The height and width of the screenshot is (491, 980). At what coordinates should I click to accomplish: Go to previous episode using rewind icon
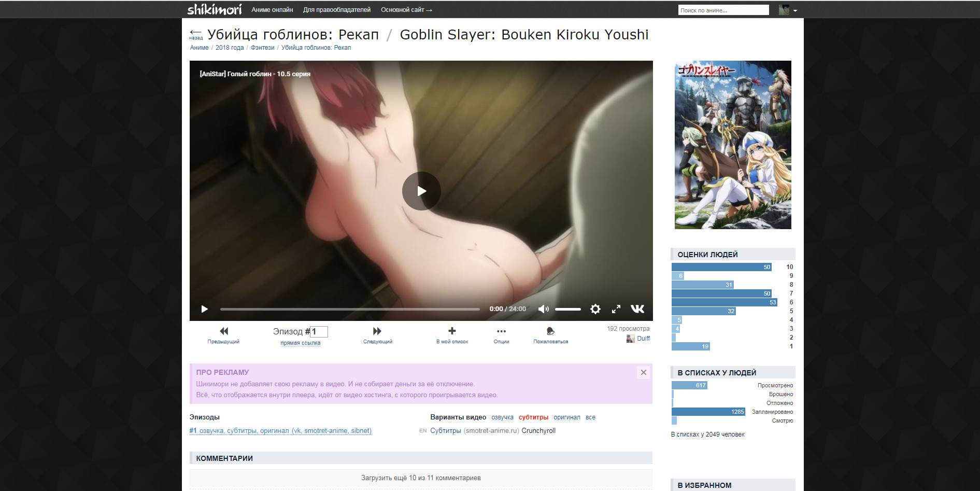tap(223, 331)
